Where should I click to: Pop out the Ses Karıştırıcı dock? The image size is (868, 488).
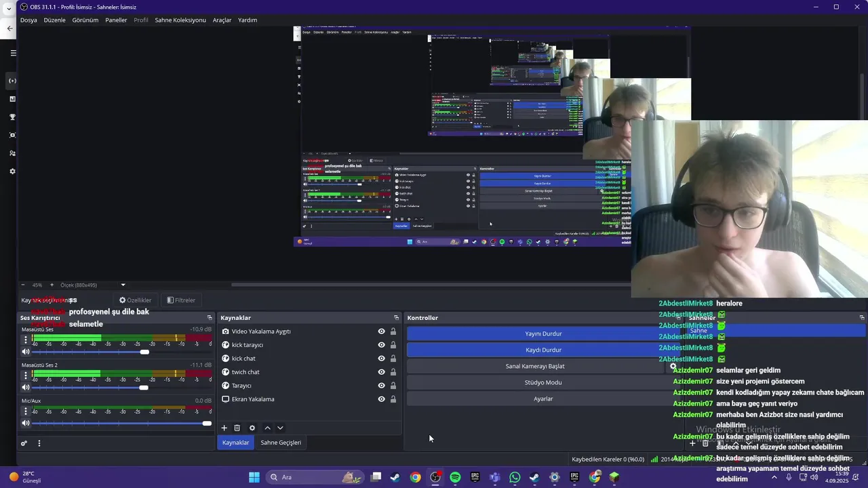[x=210, y=318]
